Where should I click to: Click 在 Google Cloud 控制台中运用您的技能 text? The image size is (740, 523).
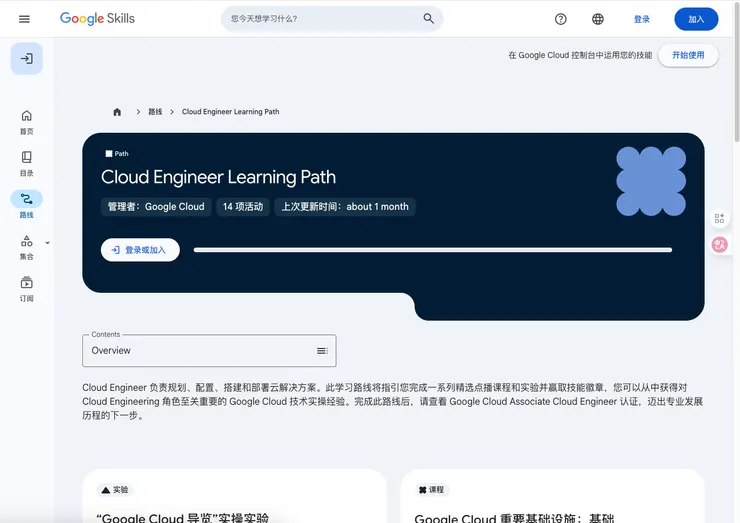click(580, 55)
